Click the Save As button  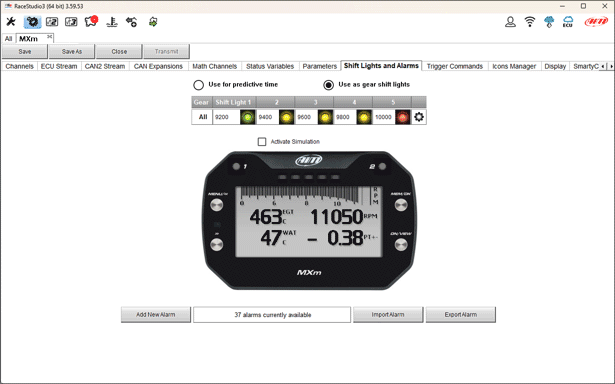[x=72, y=51]
